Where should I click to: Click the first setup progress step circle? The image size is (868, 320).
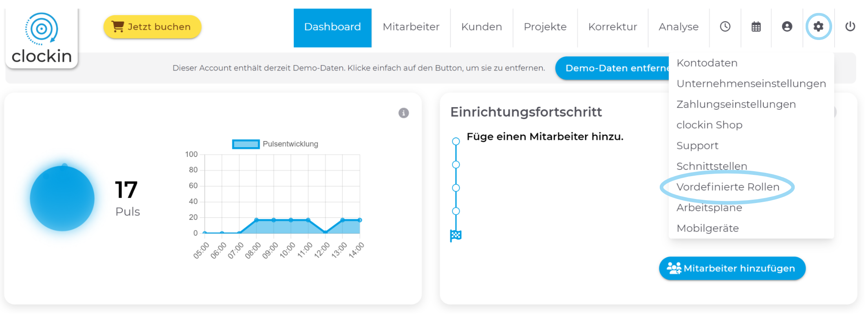[456, 141]
